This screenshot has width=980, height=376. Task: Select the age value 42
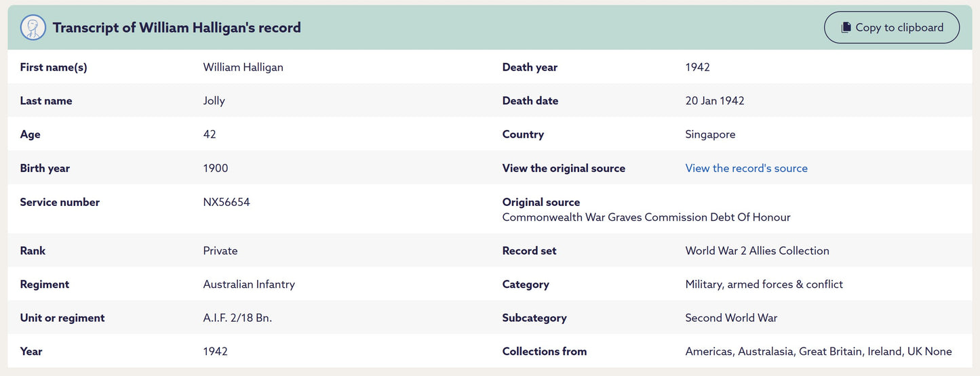[210, 134]
